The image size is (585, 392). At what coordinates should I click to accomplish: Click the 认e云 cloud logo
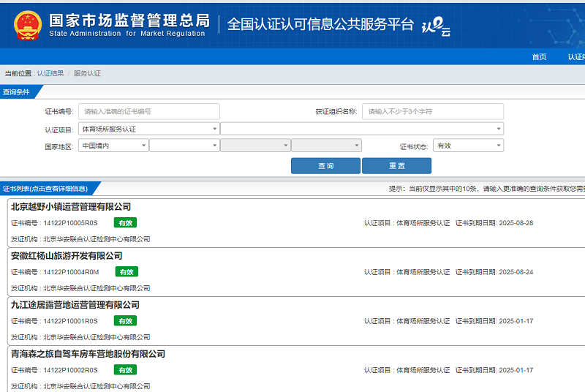click(436, 26)
